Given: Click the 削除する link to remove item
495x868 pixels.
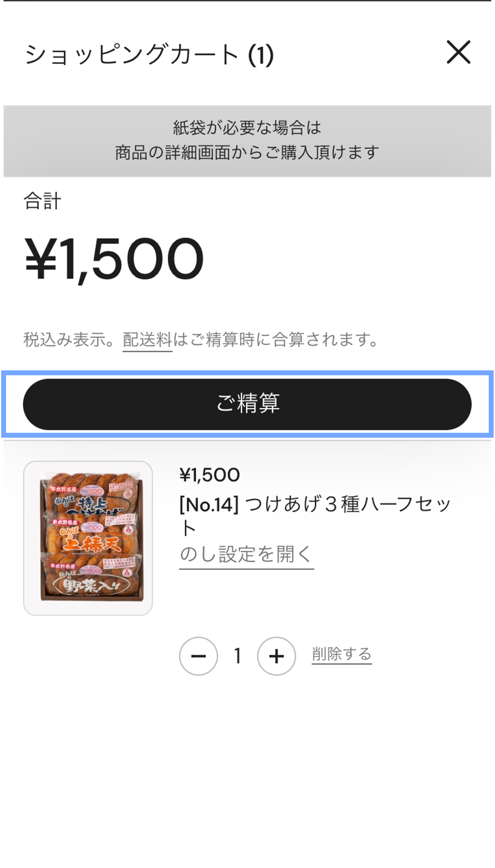Looking at the screenshot, I should pyautogui.click(x=342, y=654).
